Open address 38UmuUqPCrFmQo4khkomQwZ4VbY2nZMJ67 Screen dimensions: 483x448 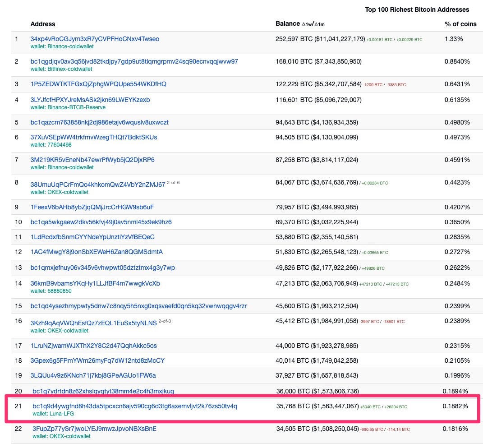pyautogui.click(x=98, y=185)
